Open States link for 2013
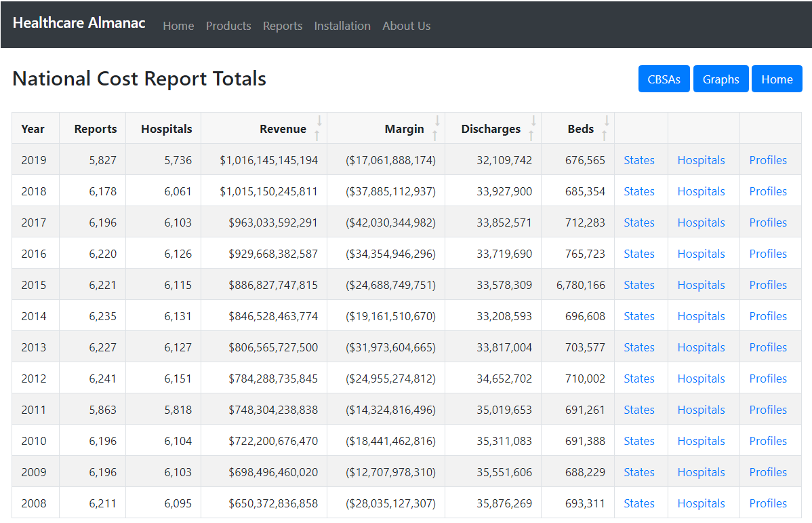 pos(639,347)
